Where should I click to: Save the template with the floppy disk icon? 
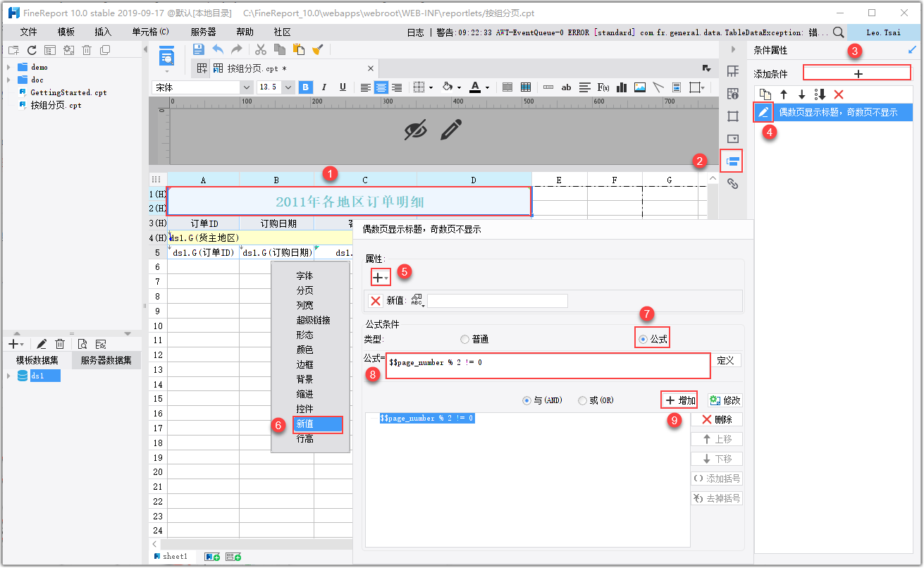199,49
